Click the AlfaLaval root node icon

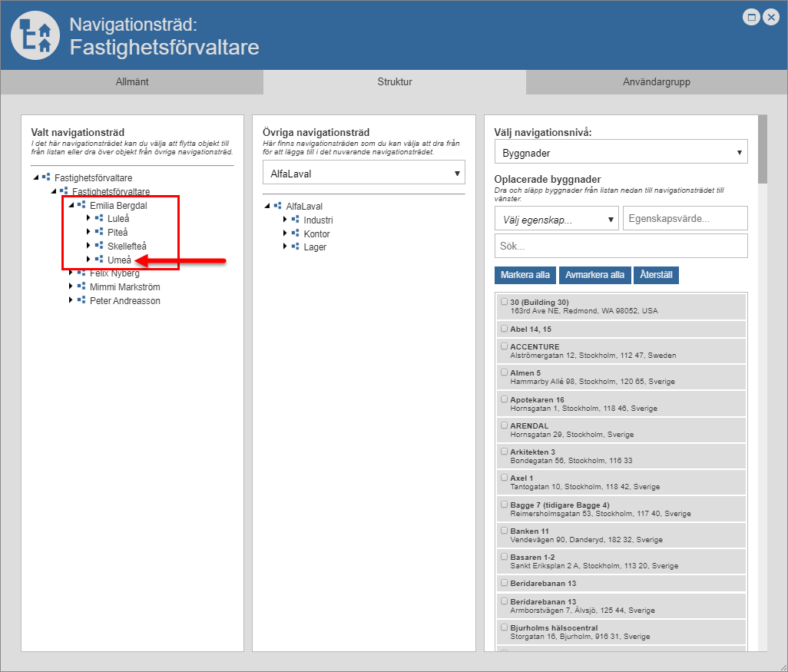click(x=277, y=206)
